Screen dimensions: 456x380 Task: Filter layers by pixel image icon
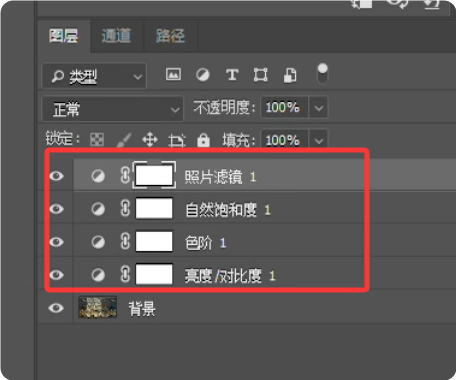(173, 75)
